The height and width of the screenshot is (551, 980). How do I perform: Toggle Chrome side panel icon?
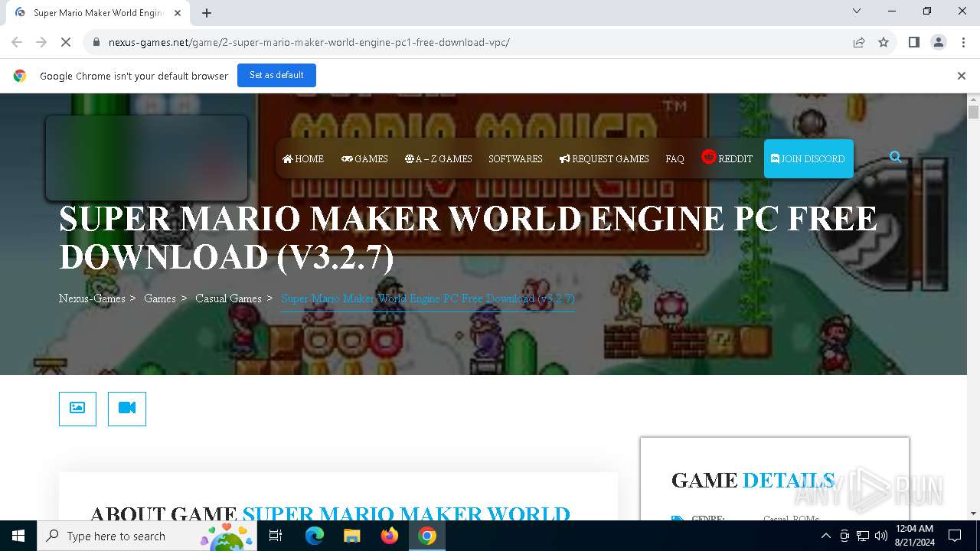coord(914,42)
